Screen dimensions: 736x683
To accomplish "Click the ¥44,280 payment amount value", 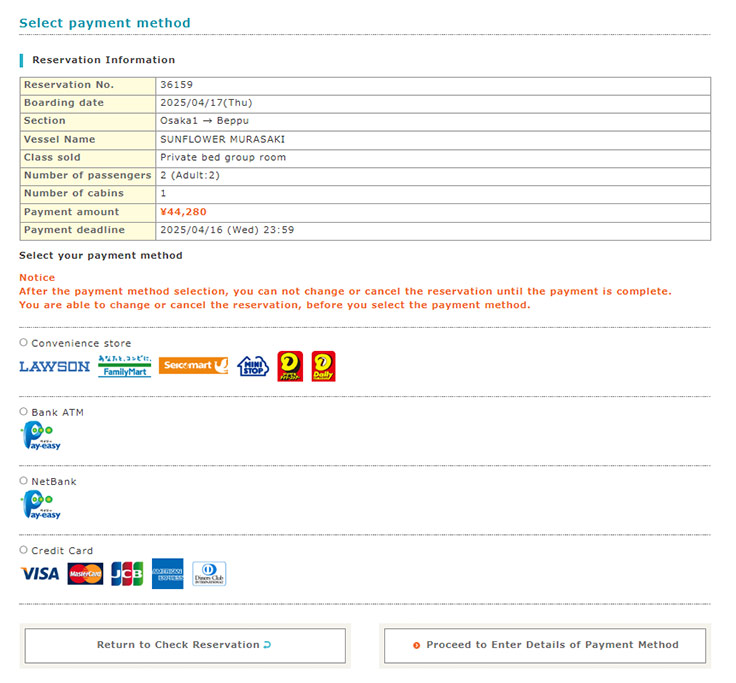I will tap(183, 212).
